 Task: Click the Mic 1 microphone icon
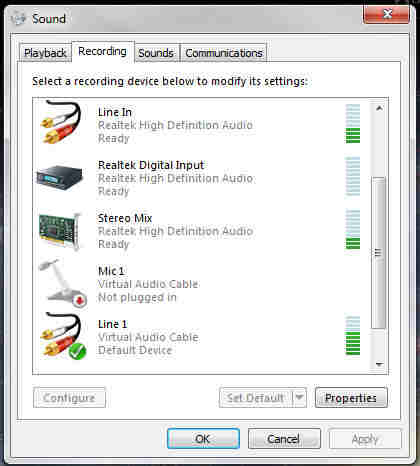63,283
